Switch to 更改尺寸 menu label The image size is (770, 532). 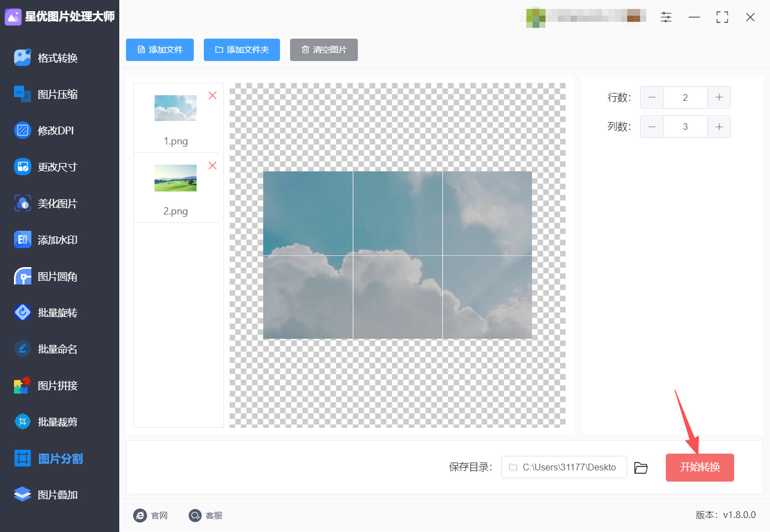click(x=58, y=167)
